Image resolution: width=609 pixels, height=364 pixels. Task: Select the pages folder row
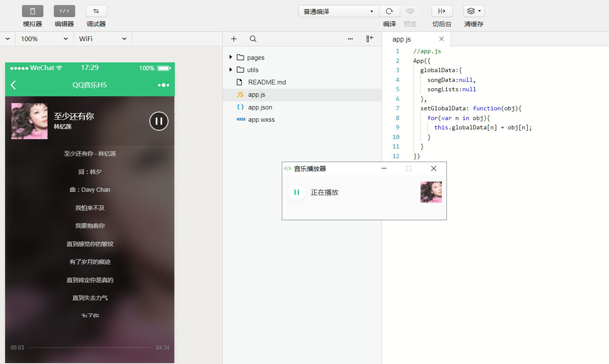point(302,57)
